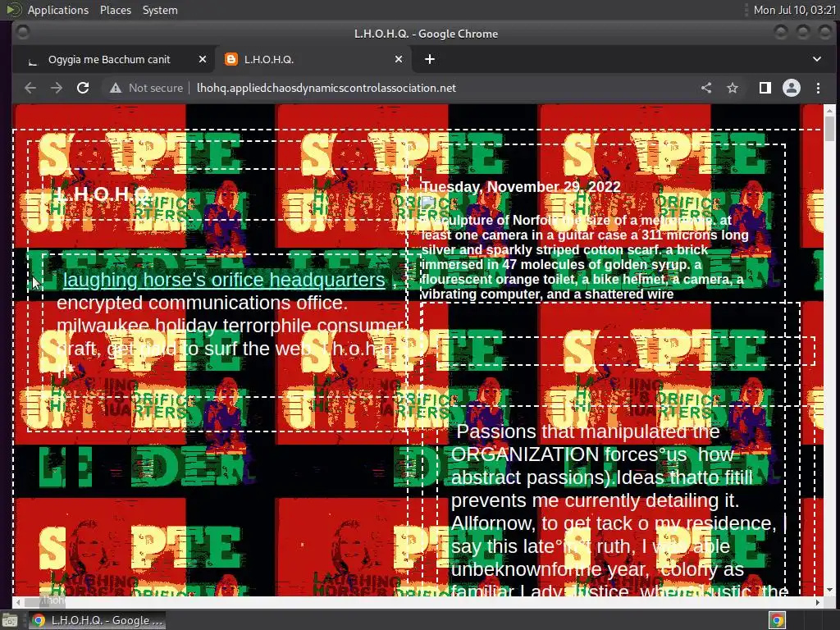840x630 pixels.
Task: Close the Ogygia me Bacchum canit tab
Action: click(202, 59)
